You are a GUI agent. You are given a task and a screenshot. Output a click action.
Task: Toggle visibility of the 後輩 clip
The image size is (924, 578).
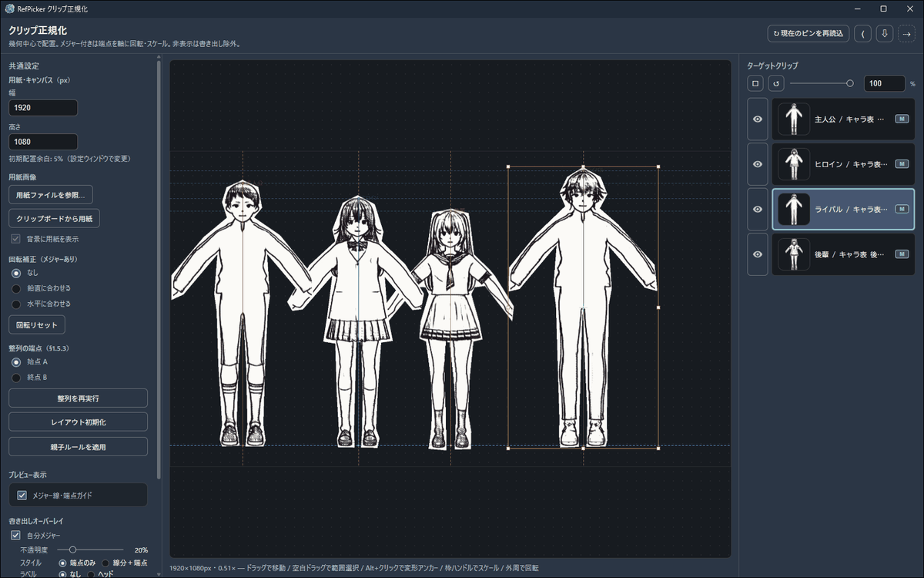(758, 254)
